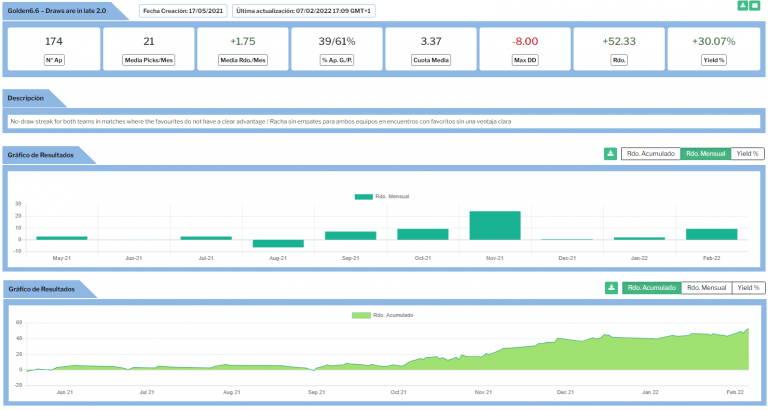Screen dimensions: 768x410
Task: Click the download icon in the top-right corner
Action: point(742,6)
